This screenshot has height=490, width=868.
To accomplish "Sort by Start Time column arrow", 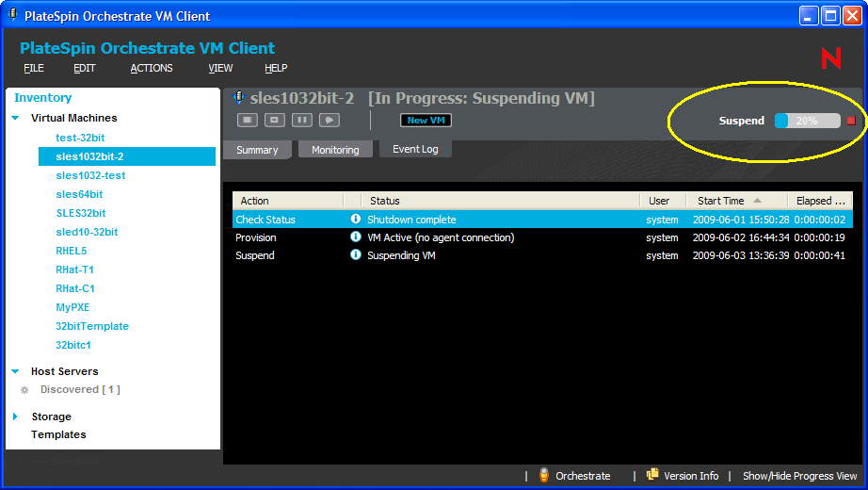I will (x=757, y=201).
